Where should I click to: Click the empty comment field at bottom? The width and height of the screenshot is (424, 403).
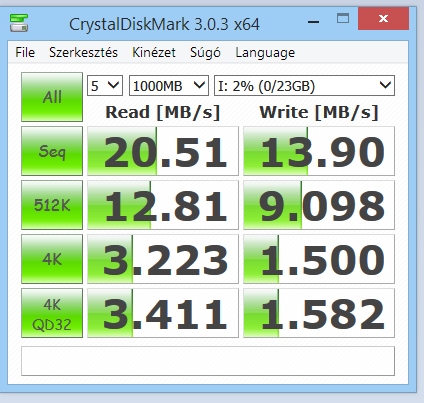(x=208, y=361)
